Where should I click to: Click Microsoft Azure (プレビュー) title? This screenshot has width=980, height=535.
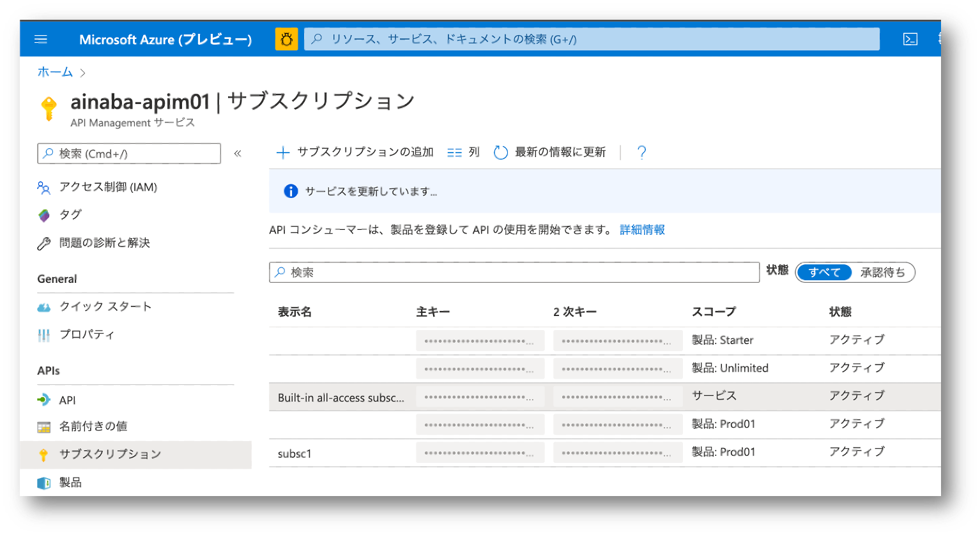pyautogui.click(x=165, y=40)
